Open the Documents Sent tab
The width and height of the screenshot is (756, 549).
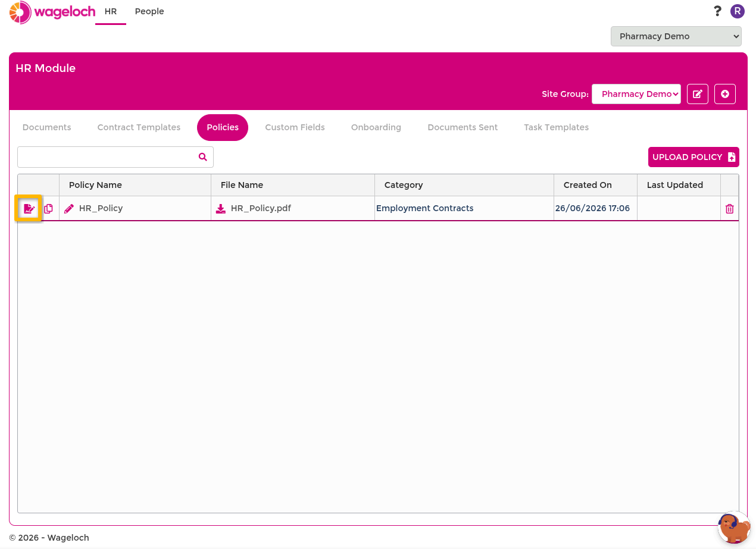pos(463,127)
